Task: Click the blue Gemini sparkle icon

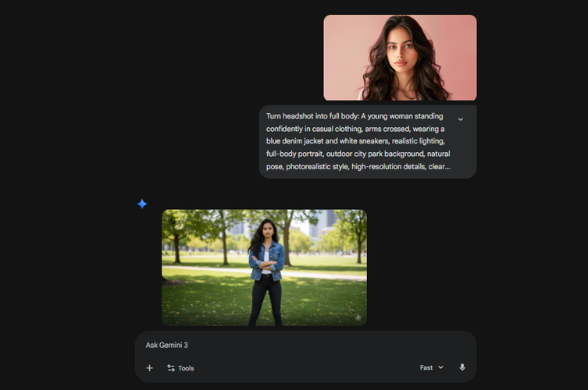Action: click(x=142, y=204)
